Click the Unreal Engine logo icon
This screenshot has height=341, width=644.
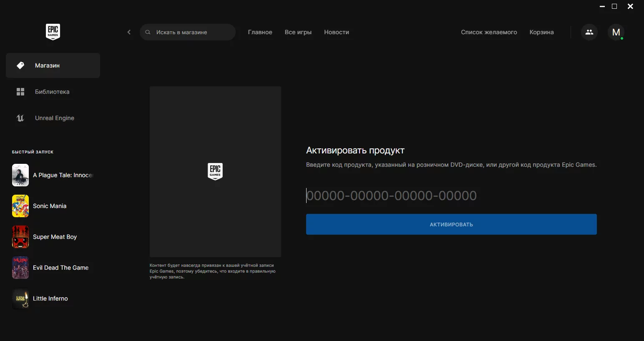pyautogui.click(x=20, y=118)
